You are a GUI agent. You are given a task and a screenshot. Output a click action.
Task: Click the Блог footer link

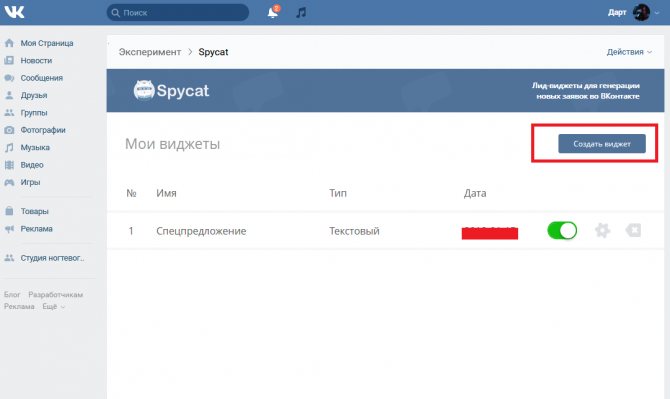pyautogui.click(x=12, y=294)
